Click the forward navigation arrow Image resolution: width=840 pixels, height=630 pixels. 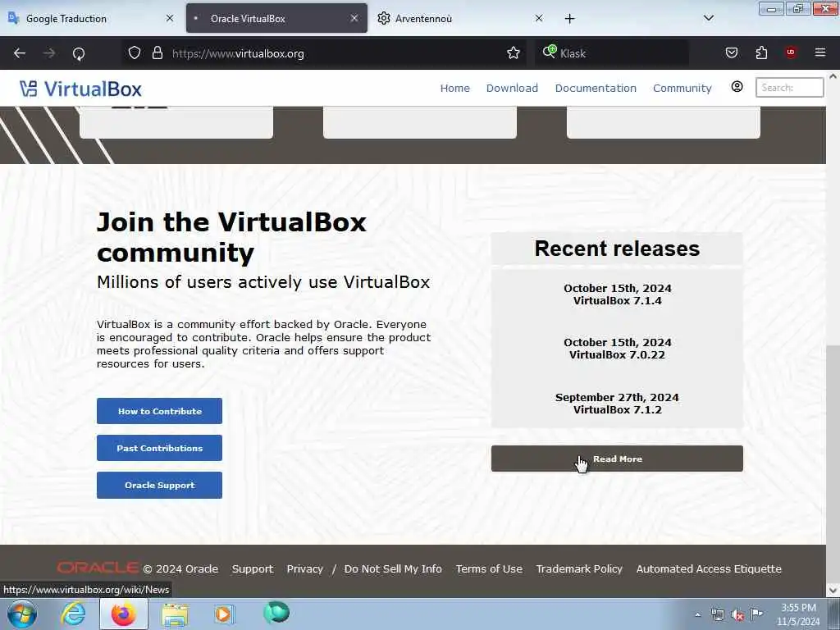(x=49, y=53)
